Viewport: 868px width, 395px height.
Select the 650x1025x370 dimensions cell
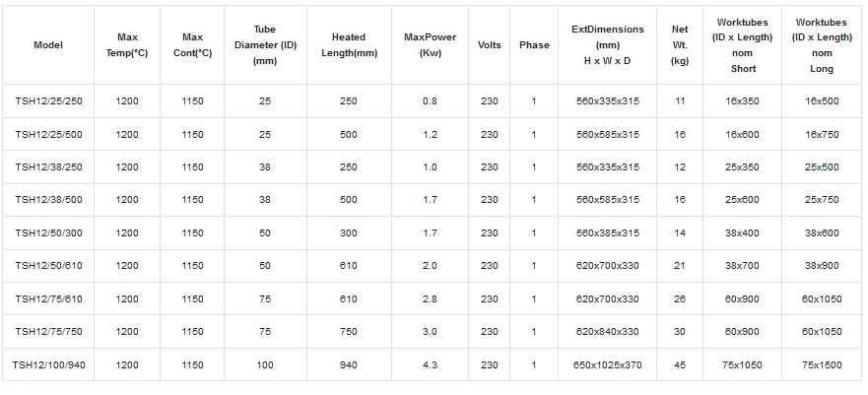tap(608, 364)
